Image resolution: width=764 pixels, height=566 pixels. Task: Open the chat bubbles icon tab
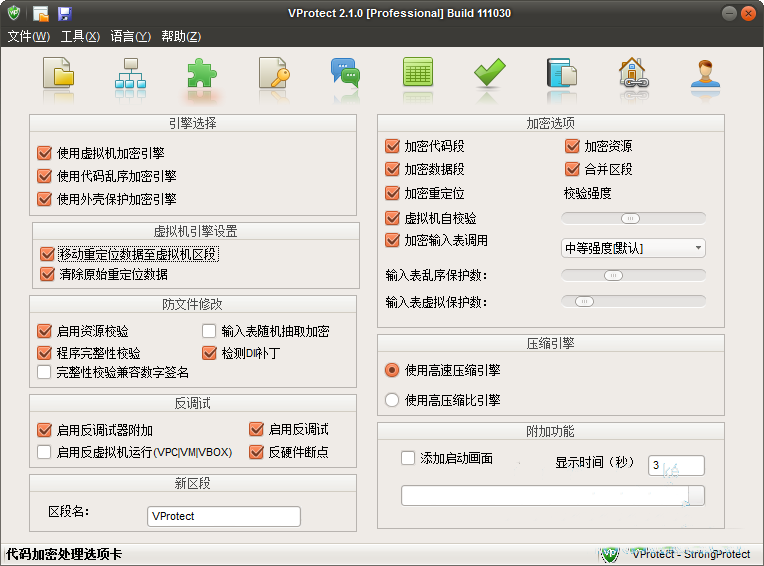pos(345,76)
